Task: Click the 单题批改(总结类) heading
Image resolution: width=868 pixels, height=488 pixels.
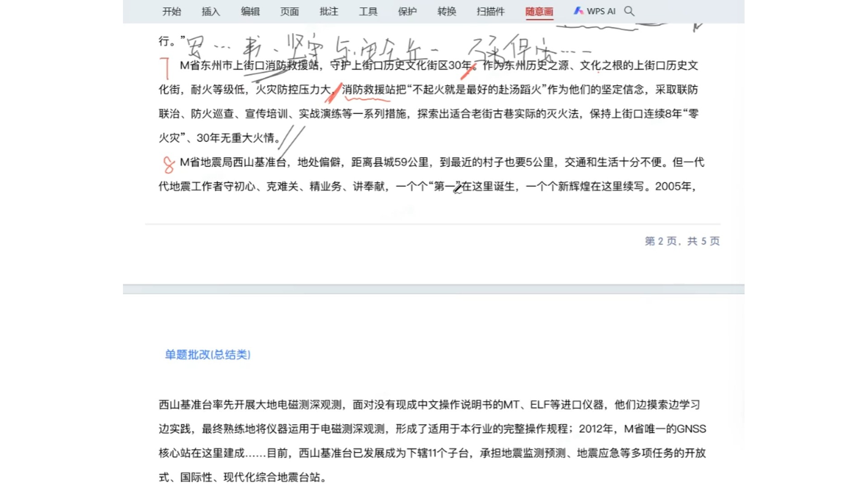Action: (208, 355)
